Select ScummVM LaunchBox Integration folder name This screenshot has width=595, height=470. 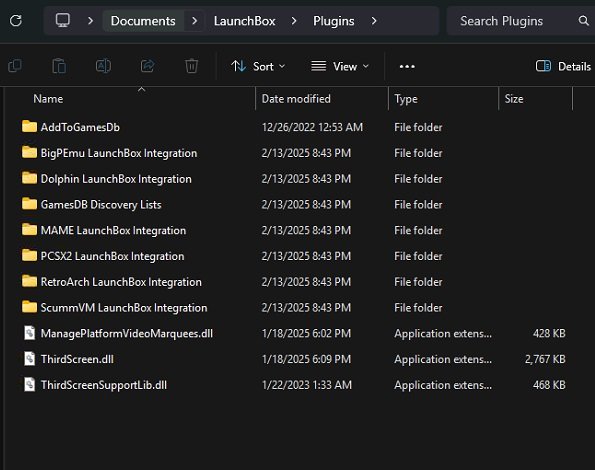coord(124,308)
